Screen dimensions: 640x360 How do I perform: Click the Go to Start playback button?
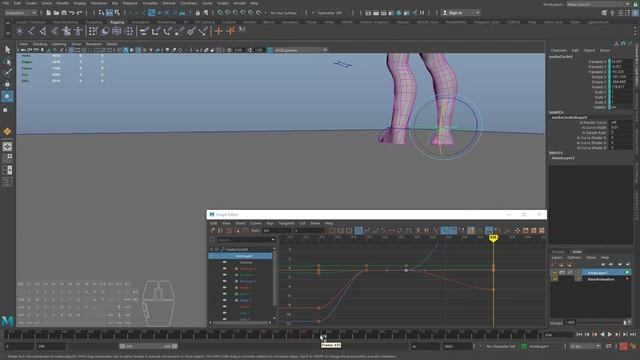click(579, 334)
